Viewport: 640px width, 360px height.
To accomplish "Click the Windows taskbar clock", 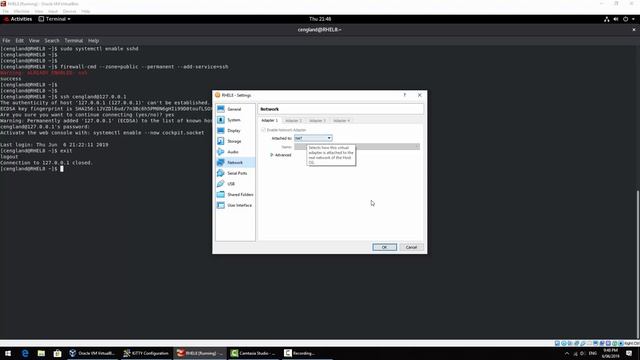I will (611, 353).
